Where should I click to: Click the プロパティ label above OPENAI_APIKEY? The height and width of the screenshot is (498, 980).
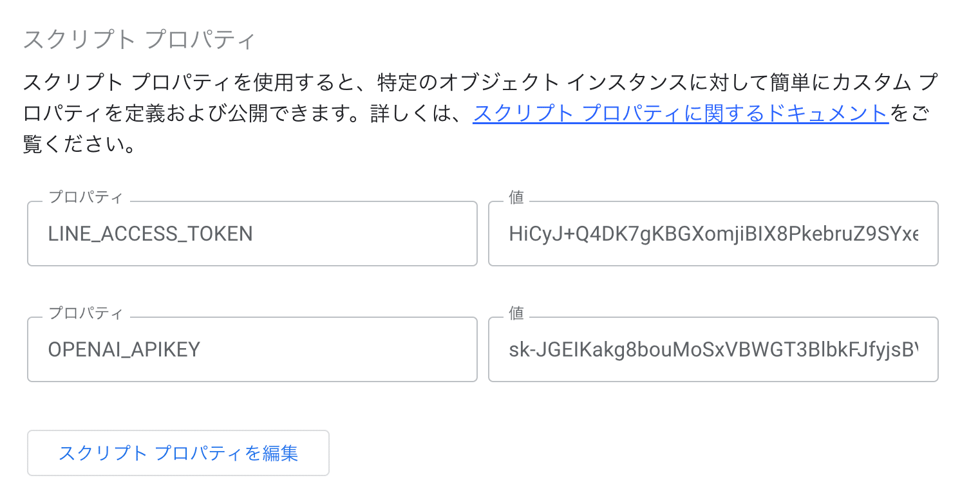pos(85,313)
